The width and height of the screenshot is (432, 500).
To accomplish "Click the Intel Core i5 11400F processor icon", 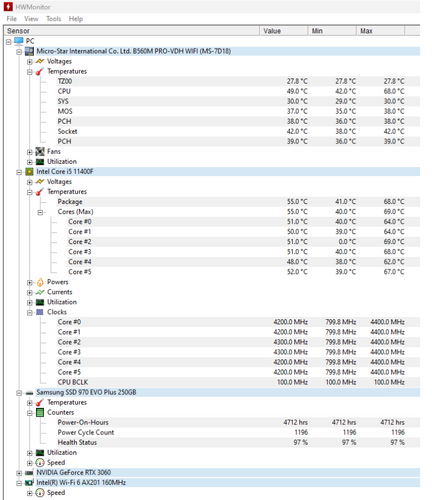I will coord(29,172).
